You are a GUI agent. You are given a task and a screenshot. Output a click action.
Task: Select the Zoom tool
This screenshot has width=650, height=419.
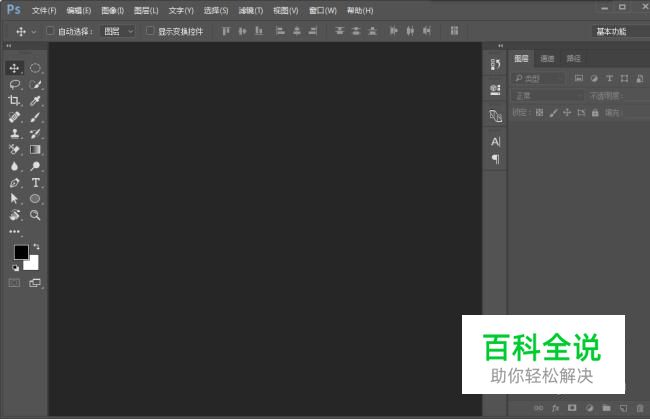click(x=35, y=215)
